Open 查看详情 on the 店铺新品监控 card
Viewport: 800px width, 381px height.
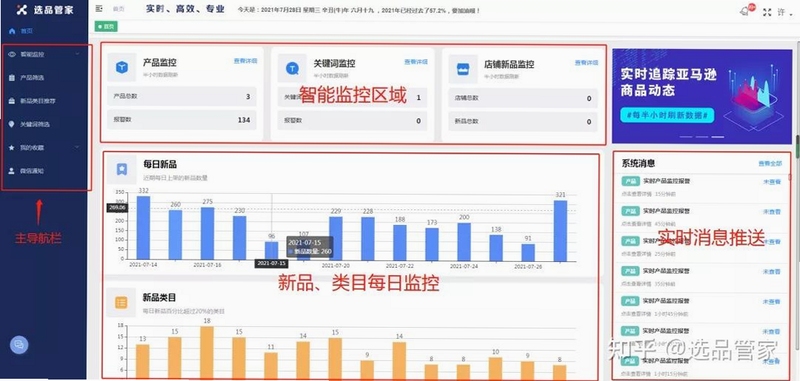(586, 63)
